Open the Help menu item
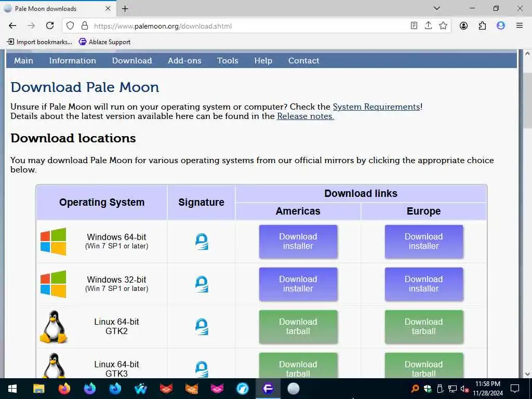This screenshot has height=399, width=532. click(x=263, y=61)
